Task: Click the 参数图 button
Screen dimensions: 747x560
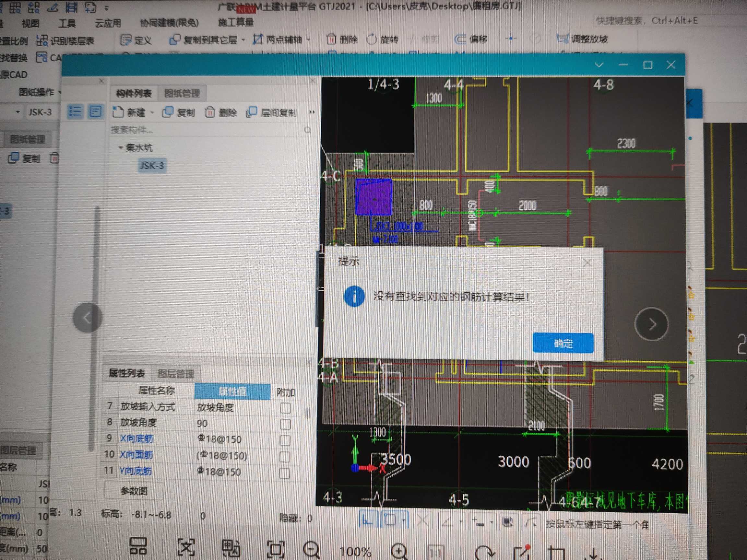Action: (134, 491)
